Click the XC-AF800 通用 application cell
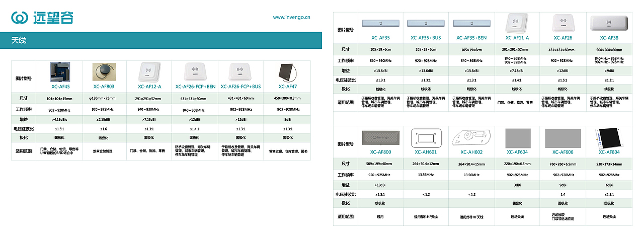This screenshot has height=237, width=644. tap(380, 216)
